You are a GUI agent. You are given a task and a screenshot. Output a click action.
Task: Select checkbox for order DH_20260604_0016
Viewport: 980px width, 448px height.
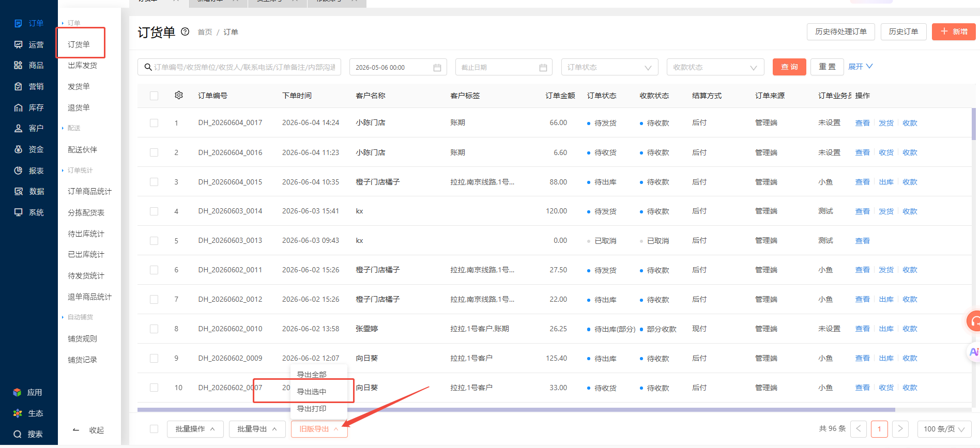[x=154, y=152]
